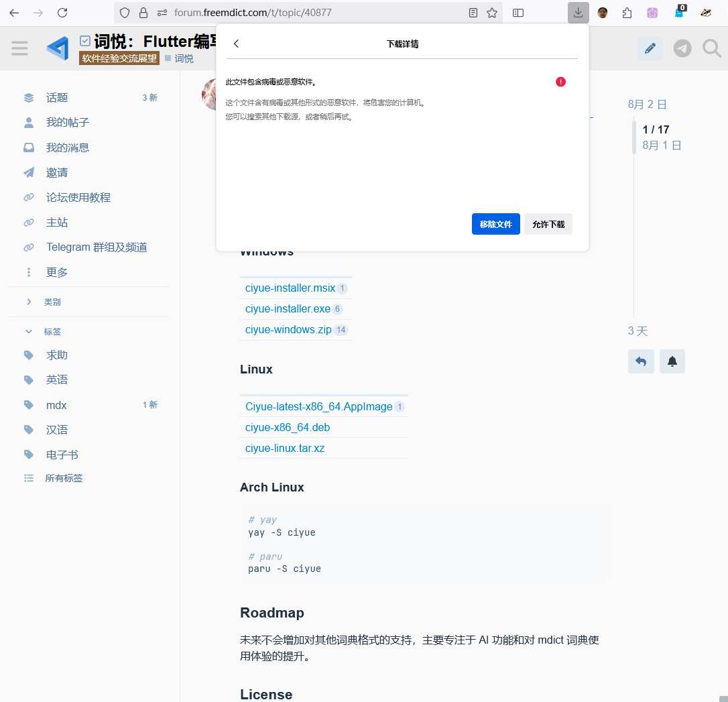This screenshot has height=702, width=728.
Task: Click the red warning icon in download panel
Action: pyautogui.click(x=560, y=82)
